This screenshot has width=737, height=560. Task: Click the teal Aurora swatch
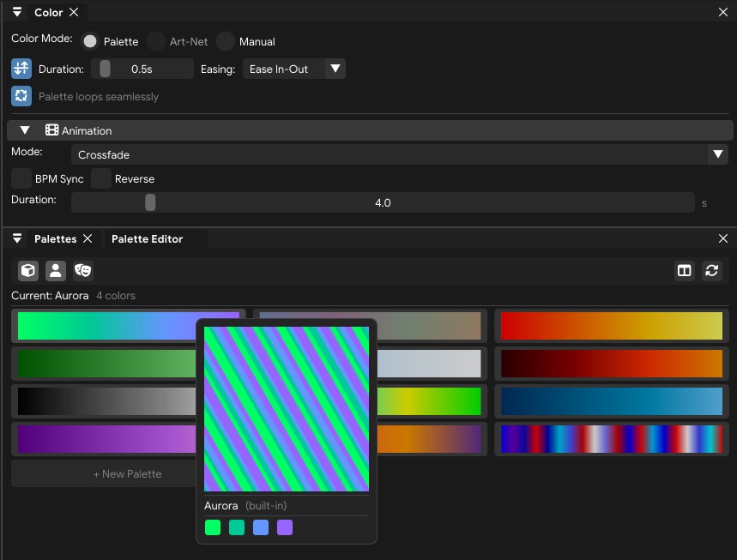[x=237, y=527]
